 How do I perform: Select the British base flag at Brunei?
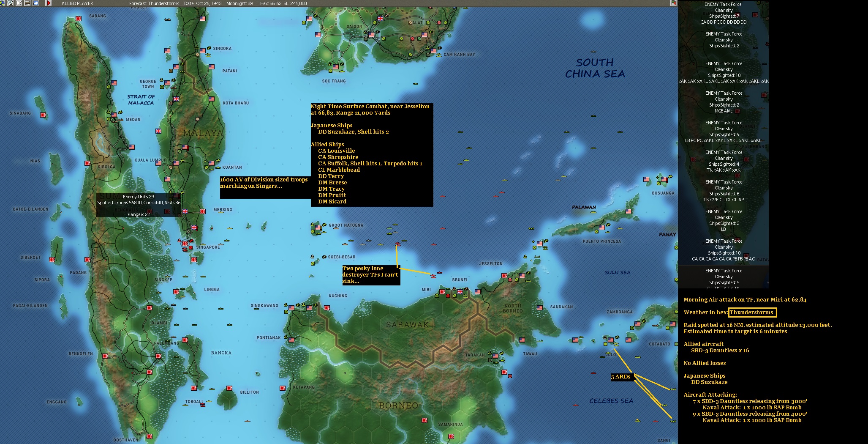point(460,292)
